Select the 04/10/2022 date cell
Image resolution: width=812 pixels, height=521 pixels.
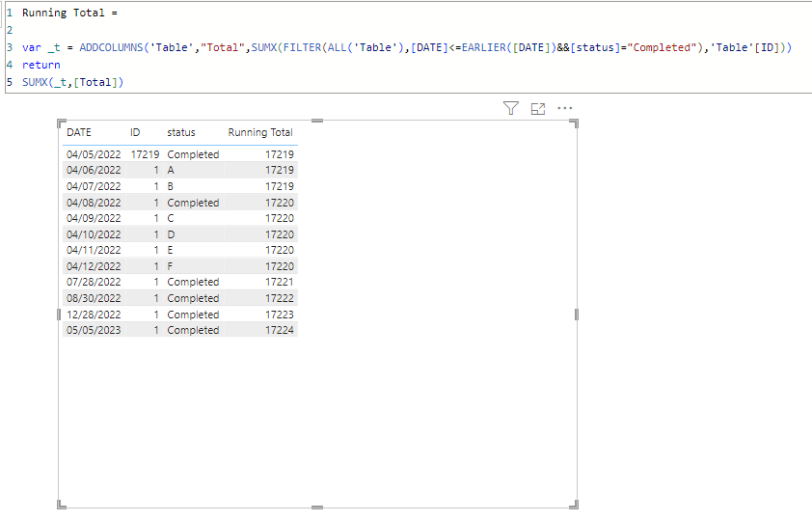point(94,234)
